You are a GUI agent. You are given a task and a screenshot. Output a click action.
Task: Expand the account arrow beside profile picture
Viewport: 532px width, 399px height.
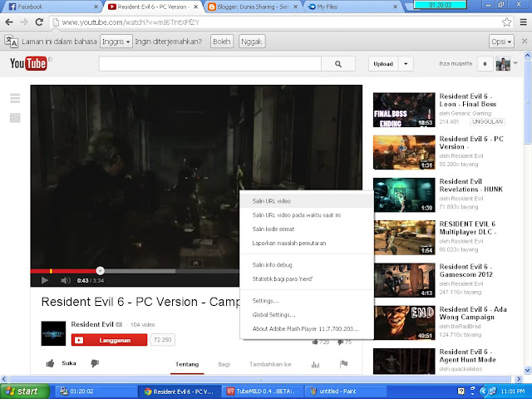515,63
